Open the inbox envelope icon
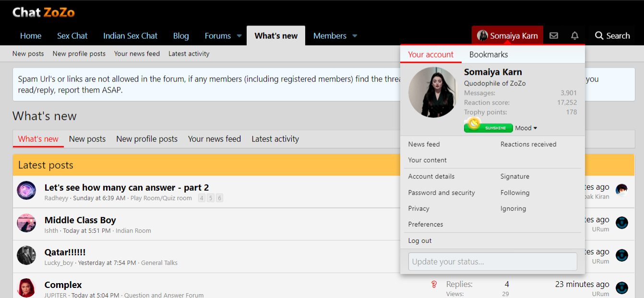 [554, 36]
